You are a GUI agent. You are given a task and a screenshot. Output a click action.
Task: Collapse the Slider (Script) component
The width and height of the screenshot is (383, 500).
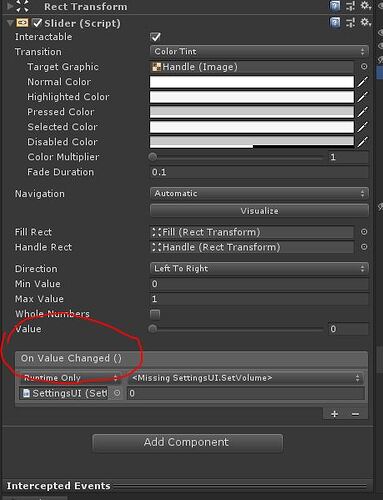coord(10,23)
